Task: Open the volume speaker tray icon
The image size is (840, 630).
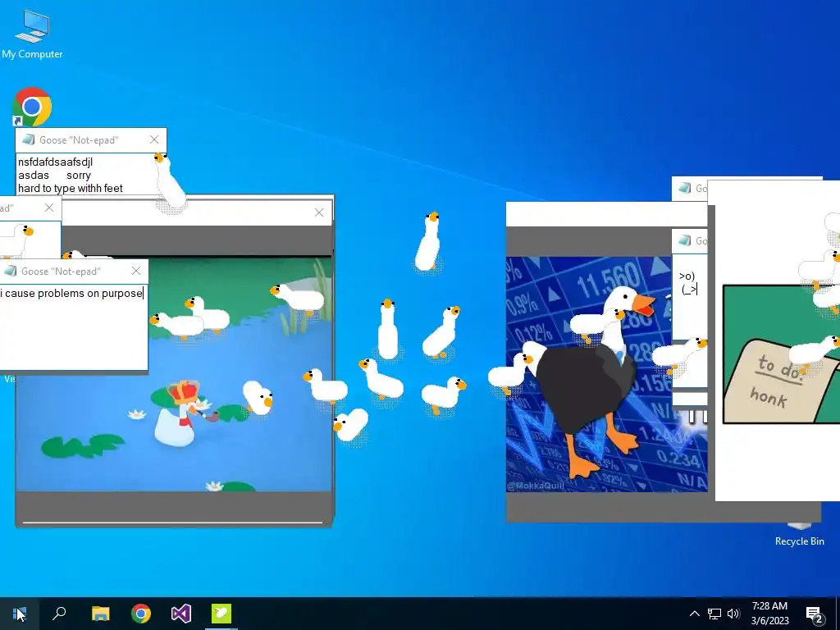Action: [x=733, y=614]
